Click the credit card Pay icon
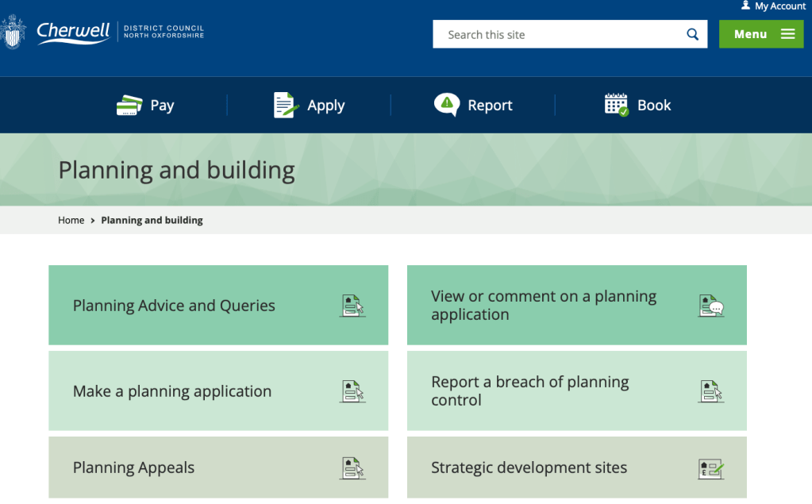This screenshot has width=812, height=504. (129, 106)
